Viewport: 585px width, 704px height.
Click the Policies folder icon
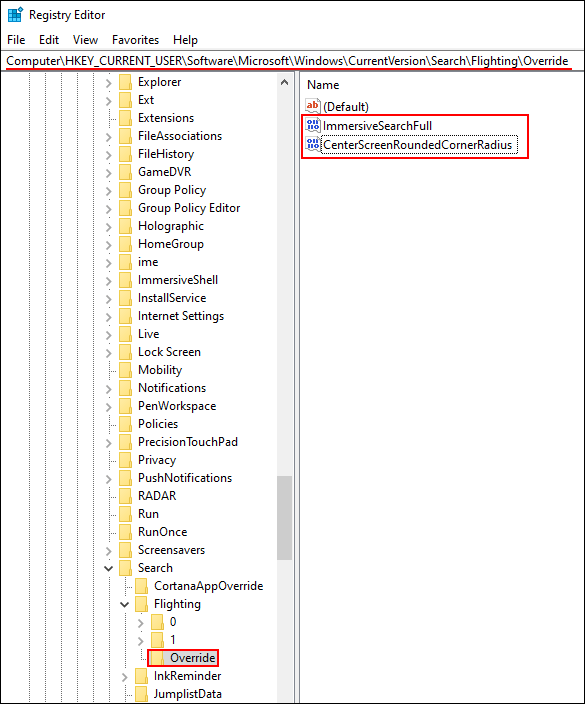point(125,424)
